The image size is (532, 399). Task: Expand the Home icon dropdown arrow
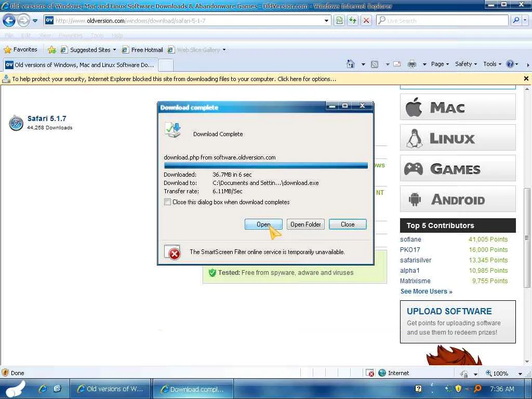363,64
